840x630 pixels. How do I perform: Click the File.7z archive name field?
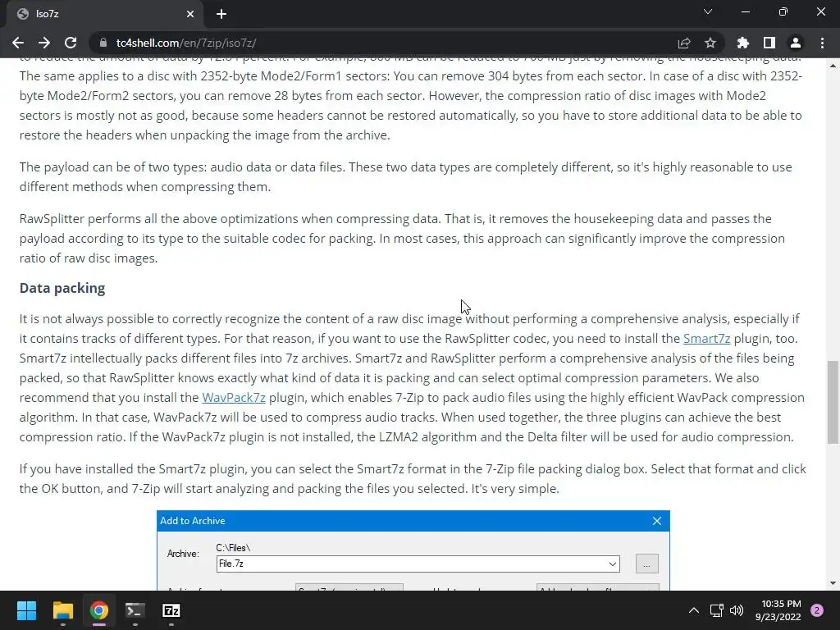pyautogui.click(x=418, y=564)
